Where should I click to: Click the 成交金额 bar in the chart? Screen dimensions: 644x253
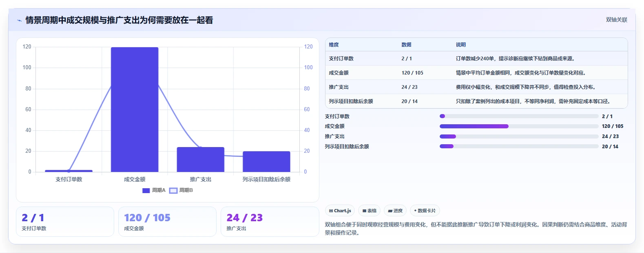pyautogui.click(x=135, y=110)
